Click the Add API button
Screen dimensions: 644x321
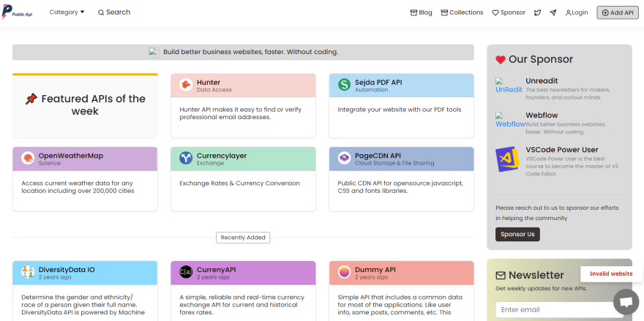pos(618,12)
